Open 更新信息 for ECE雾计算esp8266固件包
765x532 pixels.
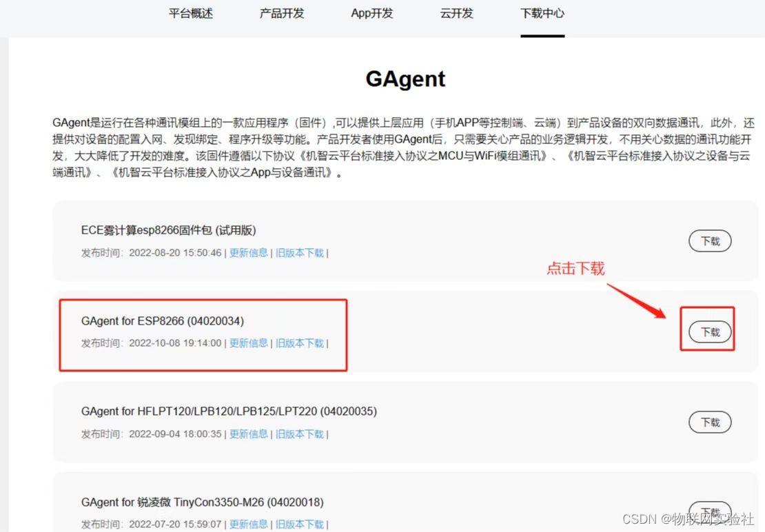pos(248,253)
